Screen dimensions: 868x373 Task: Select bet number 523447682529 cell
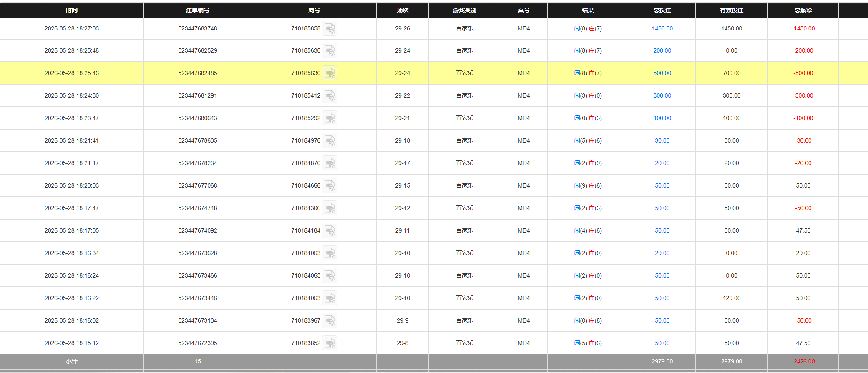(x=198, y=50)
